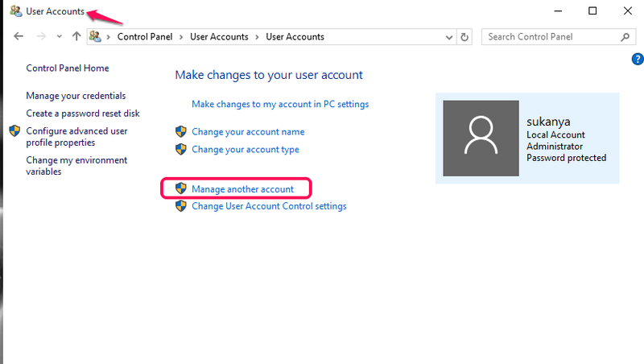Image resolution: width=644 pixels, height=364 pixels.
Task: Select the first User Accounts breadcrumb
Action: (219, 36)
